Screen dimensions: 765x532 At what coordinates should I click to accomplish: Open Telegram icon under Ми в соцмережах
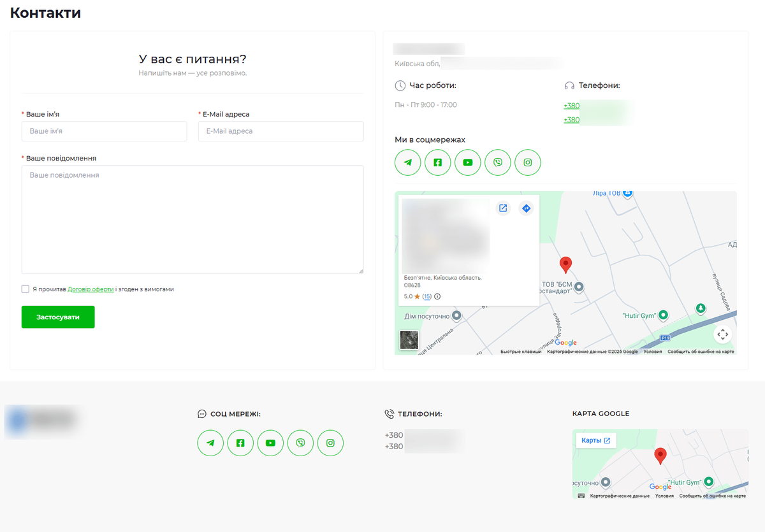408,162
